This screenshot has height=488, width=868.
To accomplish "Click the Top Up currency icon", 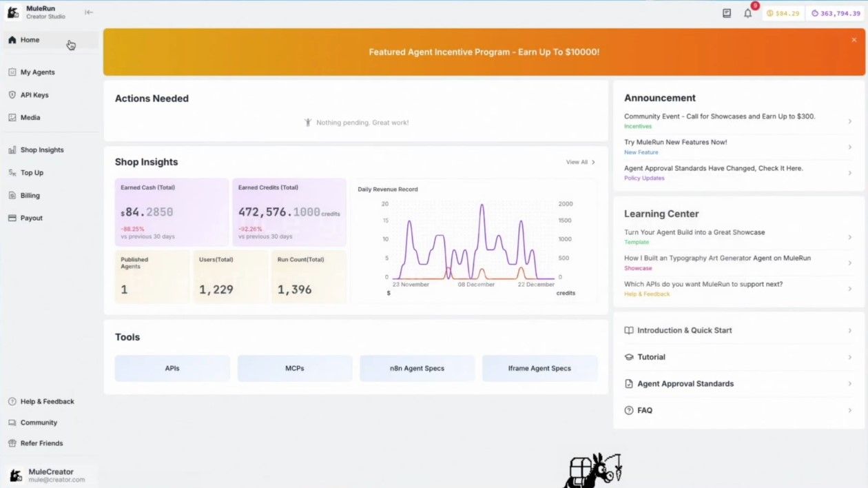I will coord(12,172).
